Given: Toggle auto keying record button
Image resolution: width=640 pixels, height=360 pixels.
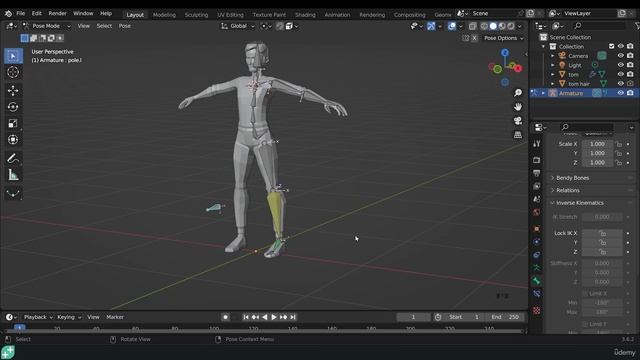Looking at the screenshot, I should (225, 317).
